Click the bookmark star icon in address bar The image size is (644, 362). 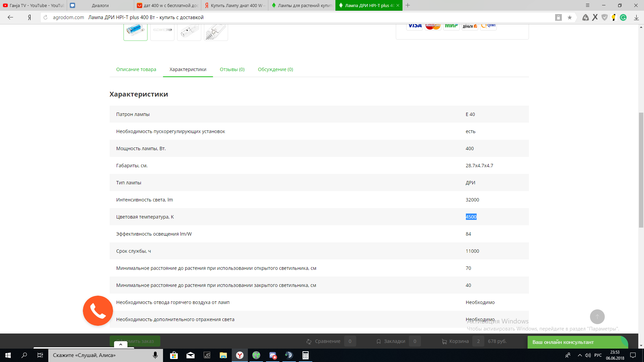(x=570, y=17)
